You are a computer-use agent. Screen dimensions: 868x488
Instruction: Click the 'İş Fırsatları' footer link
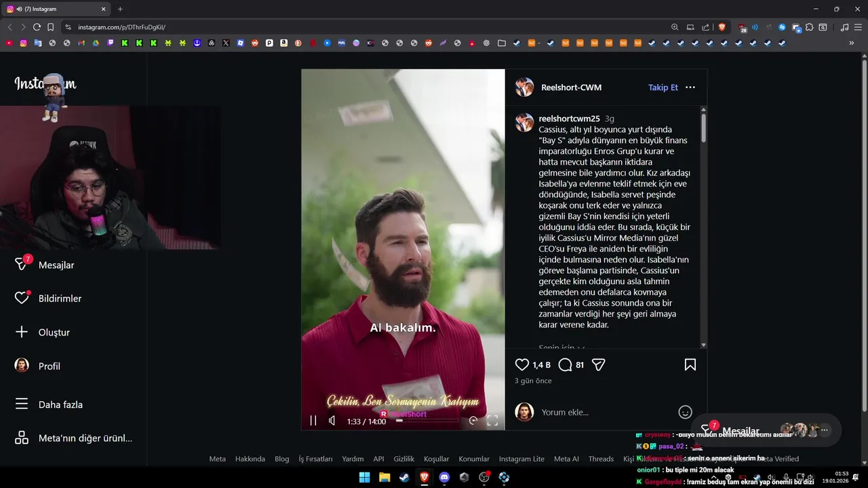click(x=315, y=459)
